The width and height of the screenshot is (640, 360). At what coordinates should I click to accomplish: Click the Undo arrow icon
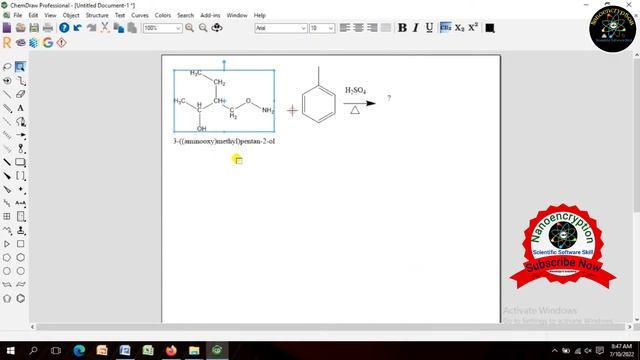coord(78,28)
